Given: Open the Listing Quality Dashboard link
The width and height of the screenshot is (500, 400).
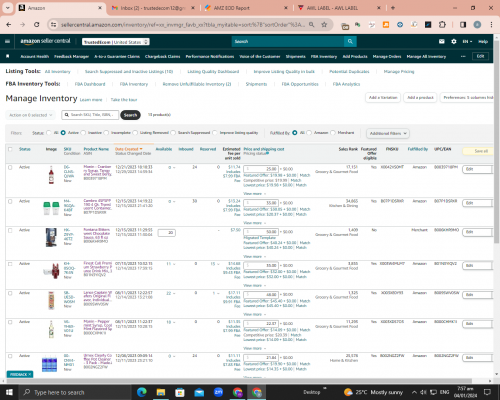Looking at the screenshot, I should click(213, 71).
